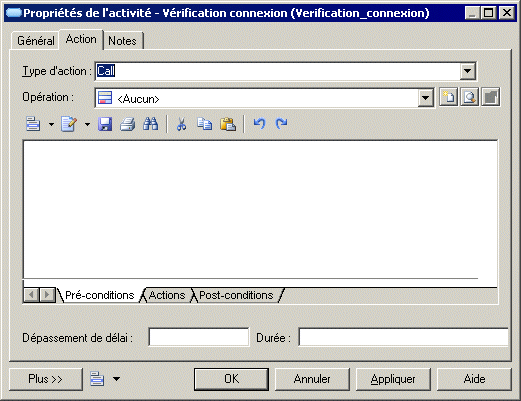Click the Paste clipboard icon
The width and height of the screenshot is (521, 401).
[228, 124]
